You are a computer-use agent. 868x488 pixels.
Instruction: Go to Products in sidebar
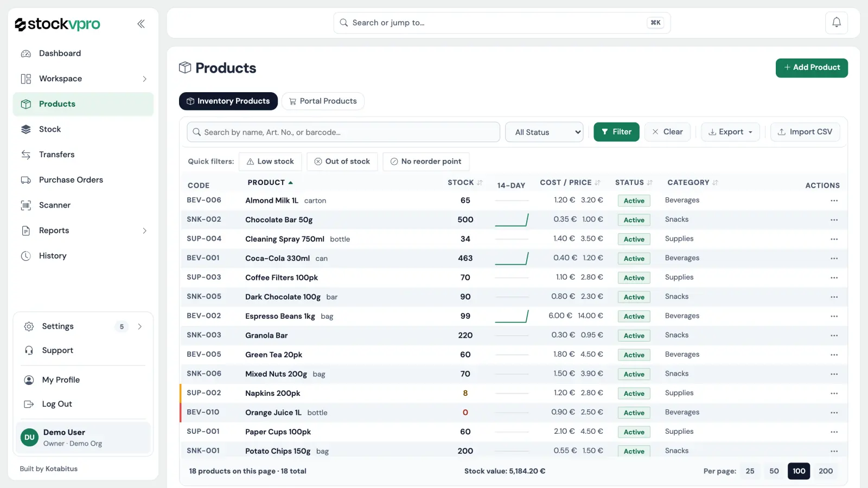pyautogui.click(x=83, y=104)
